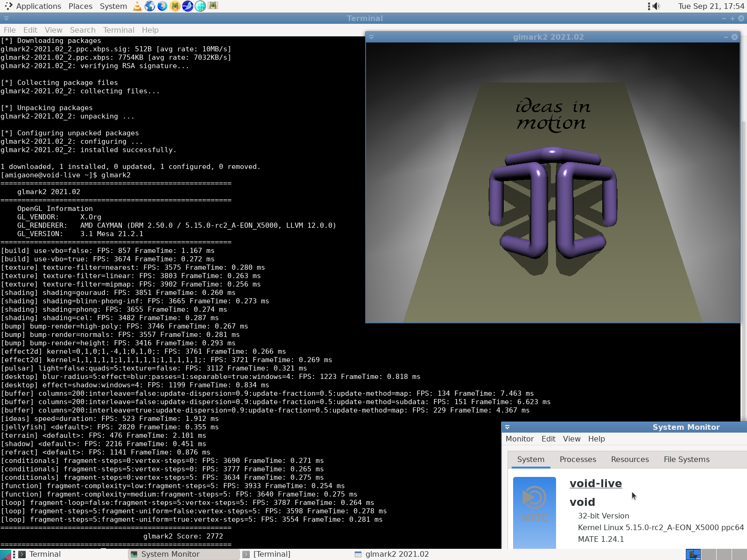Viewport: 747px width, 560px height.
Task: Switch to the File Systems tab
Action: point(687,460)
